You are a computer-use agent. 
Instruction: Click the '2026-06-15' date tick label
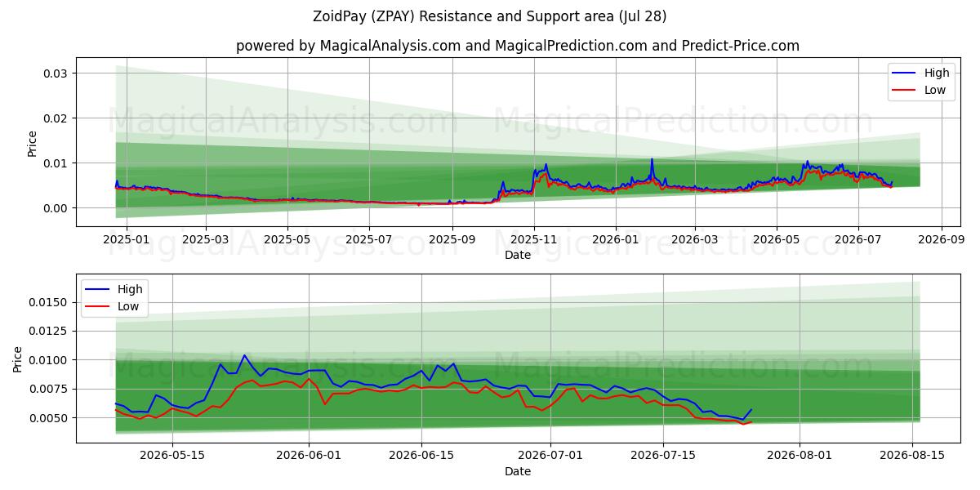[421, 457]
